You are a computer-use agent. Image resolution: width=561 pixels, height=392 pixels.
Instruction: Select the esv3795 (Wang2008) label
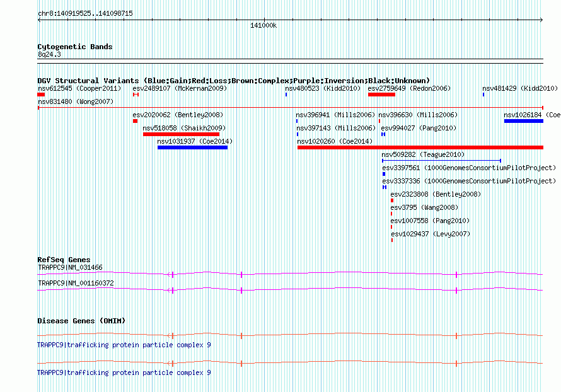tap(424, 207)
